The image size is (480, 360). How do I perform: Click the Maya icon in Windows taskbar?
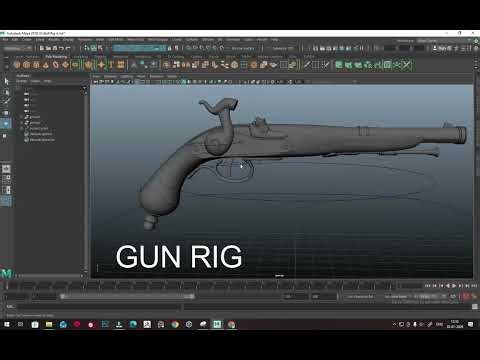217,324
